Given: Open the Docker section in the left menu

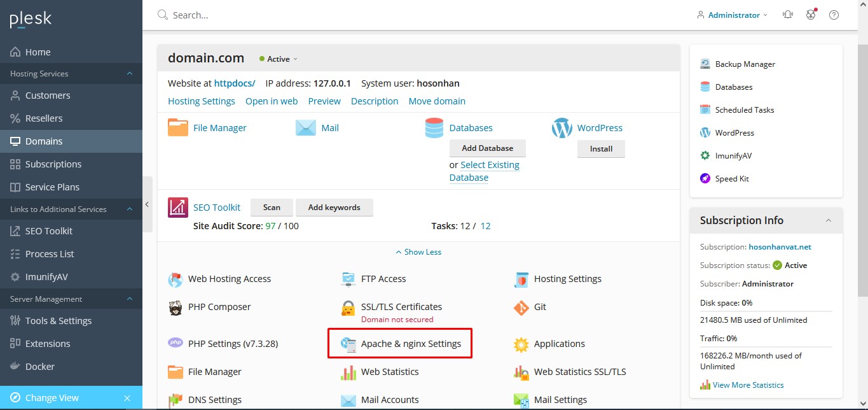Looking at the screenshot, I should coord(40,366).
